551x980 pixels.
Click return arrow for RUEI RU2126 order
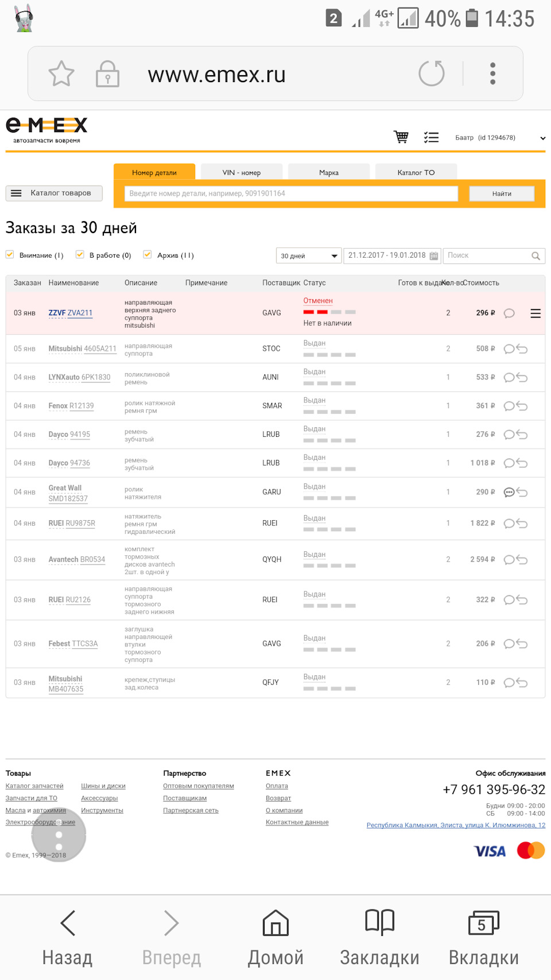click(522, 600)
